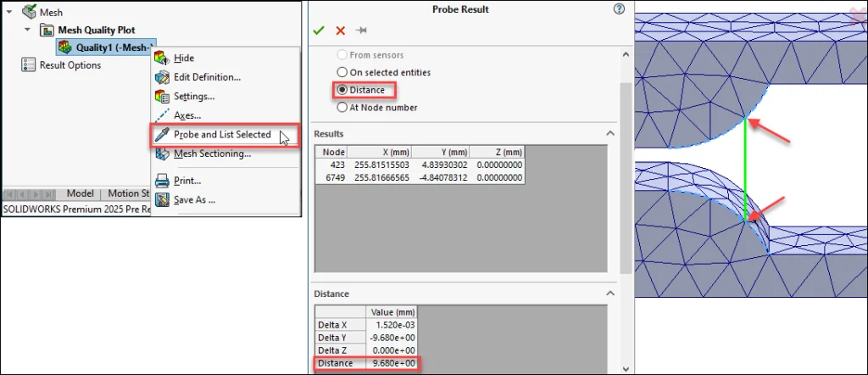The height and width of the screenshot is (375, 868).
Task: Click panel scrollbar up arrow
Action: coord(626,54)
